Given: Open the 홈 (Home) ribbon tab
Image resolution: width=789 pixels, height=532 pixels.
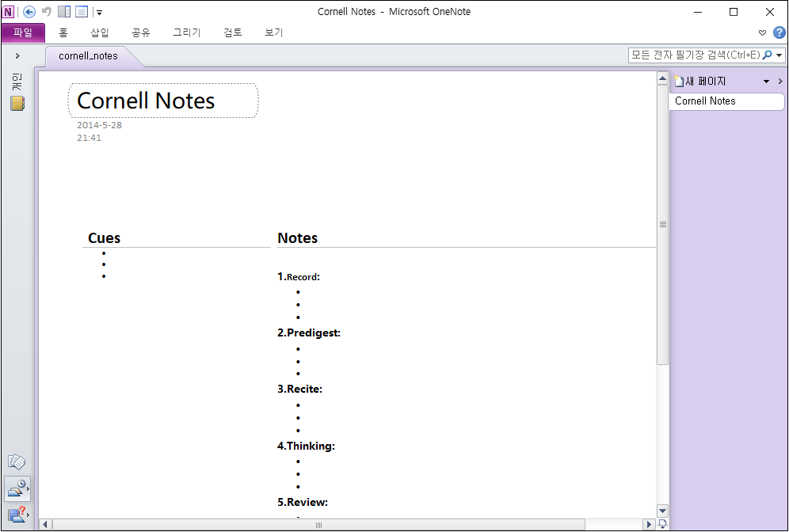Looking at the screenshot, I should click(63, 32).
